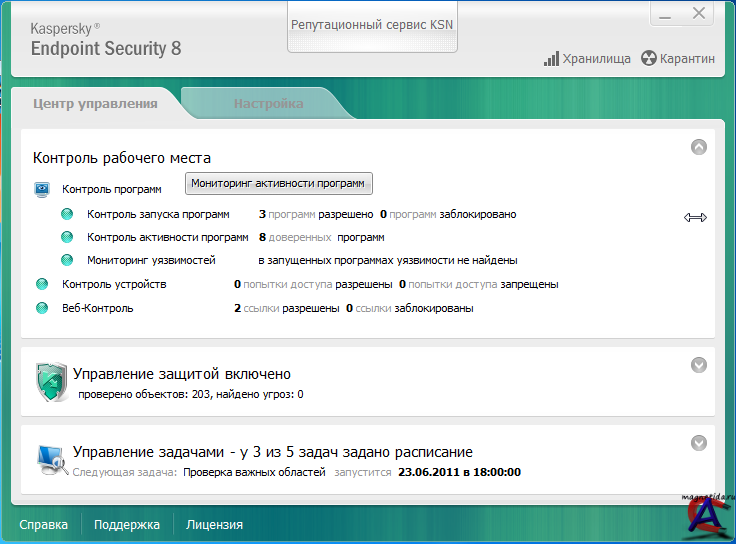This screenshot has height=544, width=736.
Task: Click the task management computer icon
Action: 50,458
